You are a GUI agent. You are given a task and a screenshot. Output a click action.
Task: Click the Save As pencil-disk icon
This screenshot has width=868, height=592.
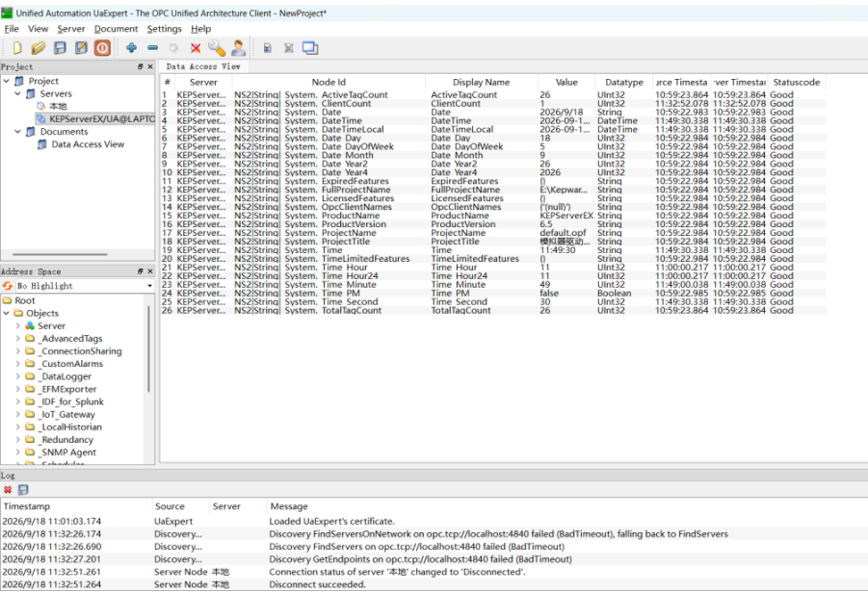81,48
